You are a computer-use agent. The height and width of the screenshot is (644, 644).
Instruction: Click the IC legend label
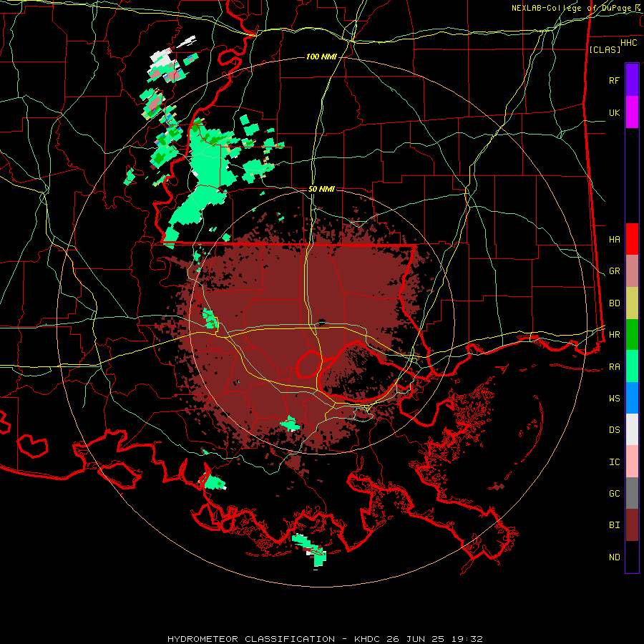pos(615,462)
